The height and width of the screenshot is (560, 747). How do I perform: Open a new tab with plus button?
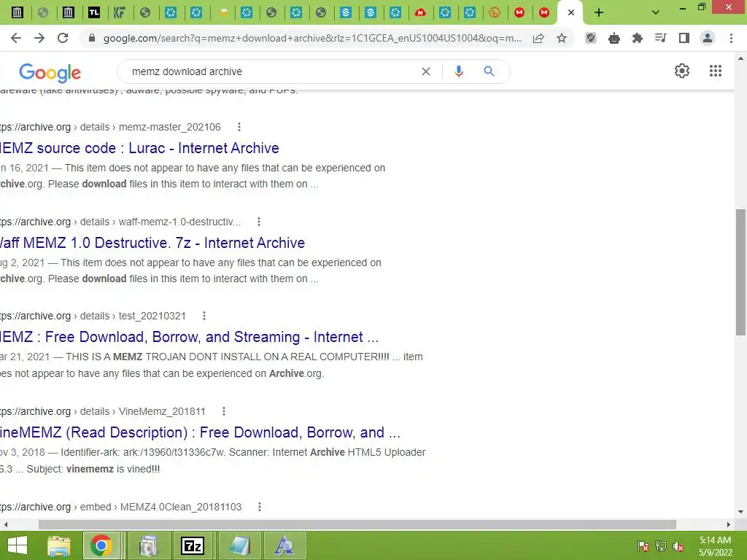[x=599, y=12]
